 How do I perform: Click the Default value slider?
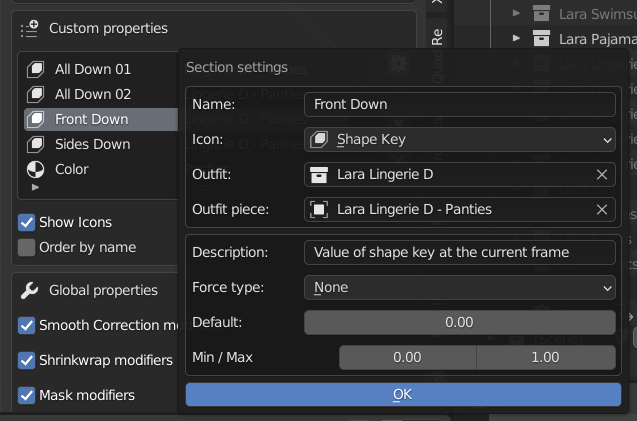click(x=459, y=322)
